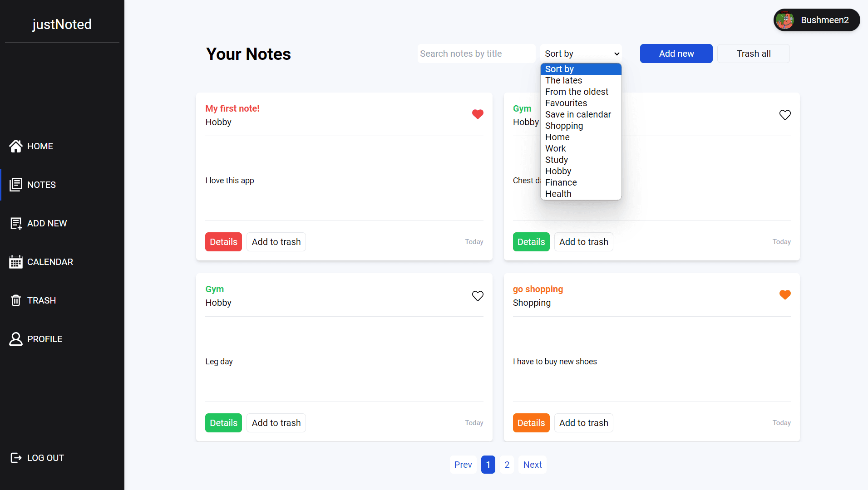The width and height of the screenshot is (868, 490).
Task: Go to page 2 in pagination
Action: pyautogui.click(x=507, y=465)
